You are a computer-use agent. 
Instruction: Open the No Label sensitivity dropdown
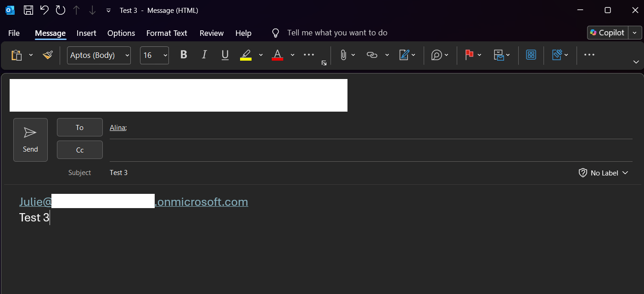[604, 173]
